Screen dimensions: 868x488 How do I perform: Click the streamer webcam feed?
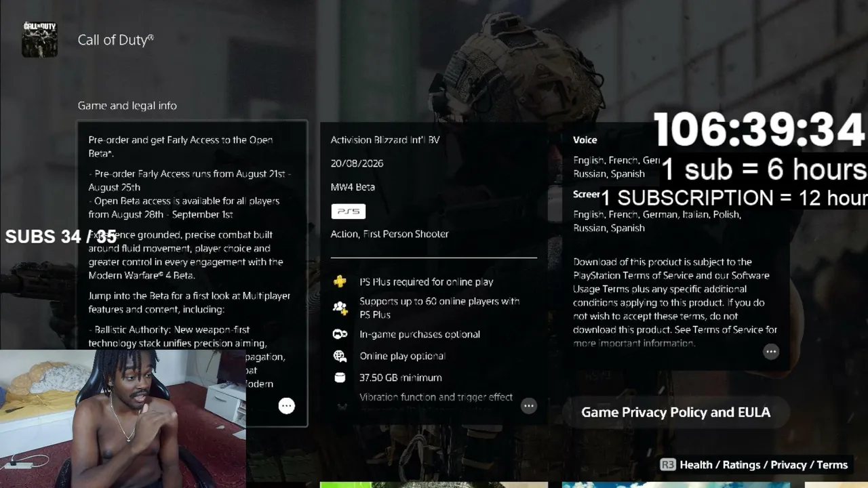[123, 419]
